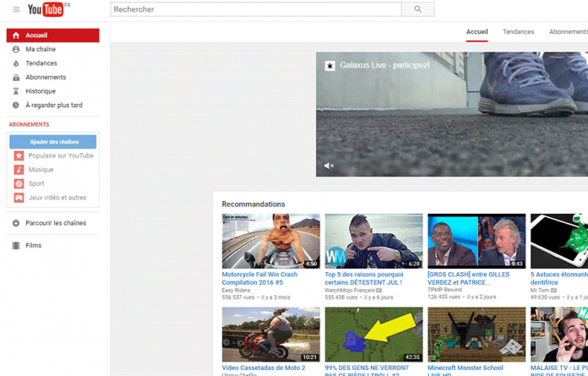
Task: Unmute the Galaxus Live video
Action: click(329, 166)
